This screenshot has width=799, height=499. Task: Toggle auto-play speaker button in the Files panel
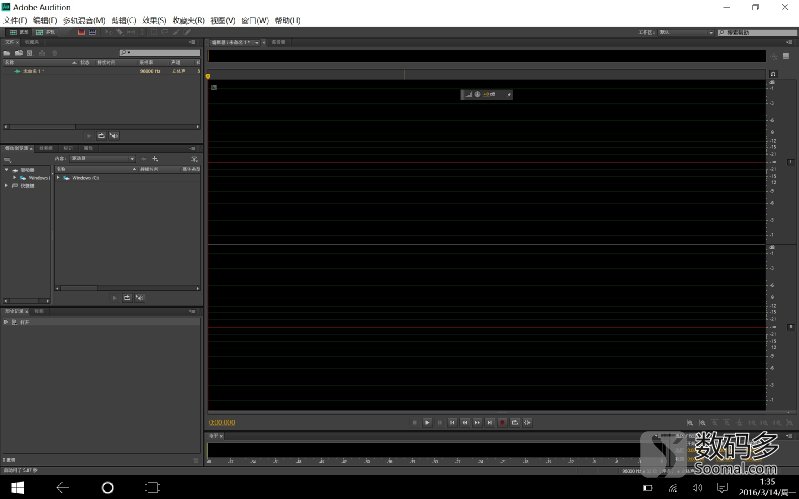coord(114,136)
